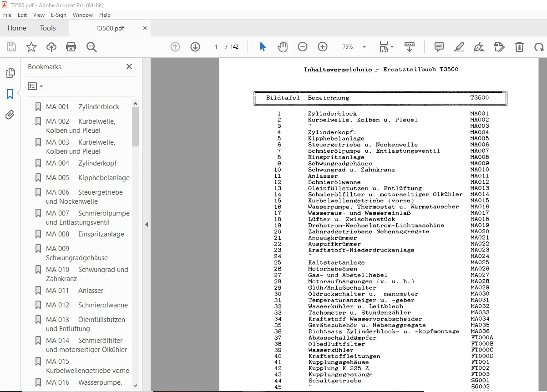Select the T3500.pdf document tab
This screenshot has height=392, width=547.
tap(110, 28)
